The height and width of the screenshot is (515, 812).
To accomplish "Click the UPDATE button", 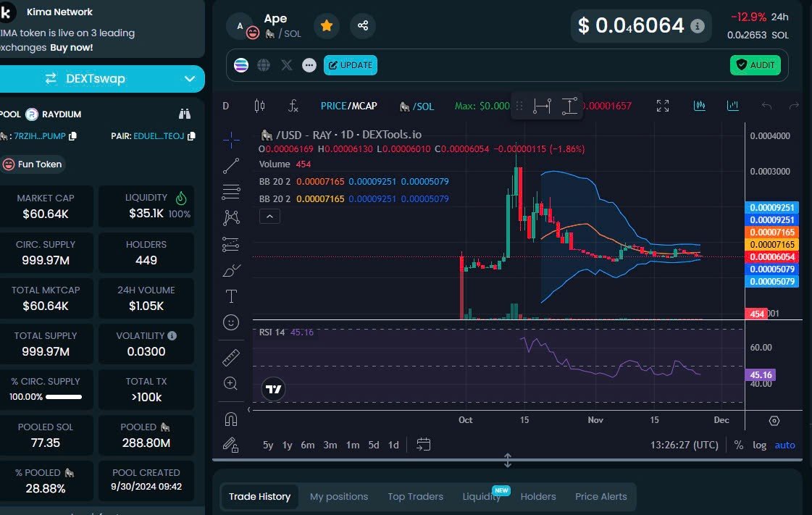I will (x=351, y=65).
